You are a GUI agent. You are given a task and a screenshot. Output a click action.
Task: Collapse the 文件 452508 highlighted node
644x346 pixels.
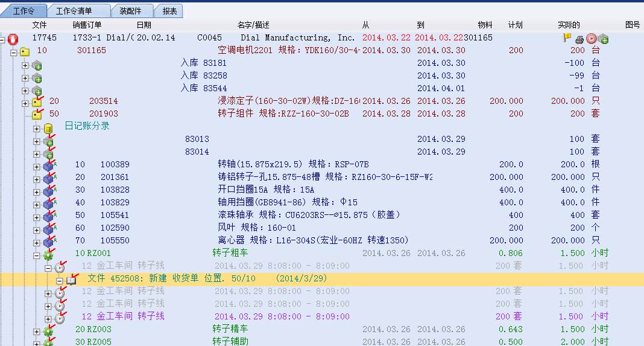click(60, 280)
